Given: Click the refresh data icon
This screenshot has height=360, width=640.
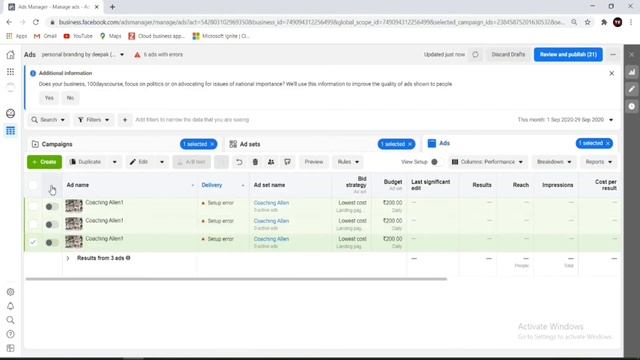Looking at the screenshot, I should (x=476, y=54).
